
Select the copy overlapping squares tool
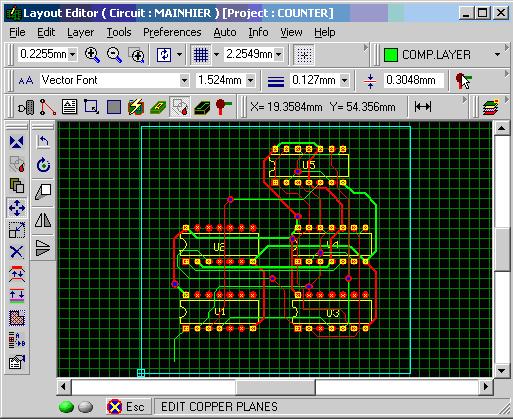point(17,185)
